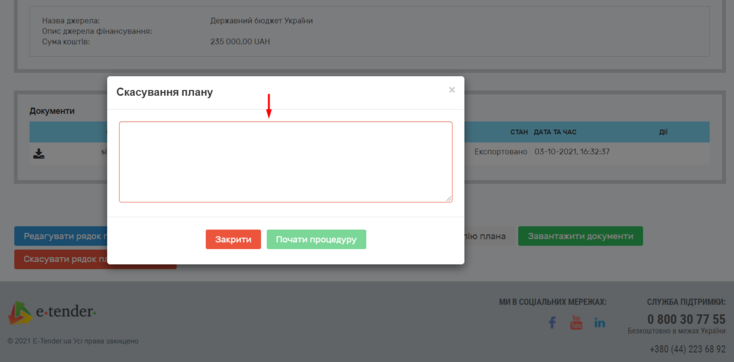
Task: Click the Завантажити документи button
Action: point(580,236)
